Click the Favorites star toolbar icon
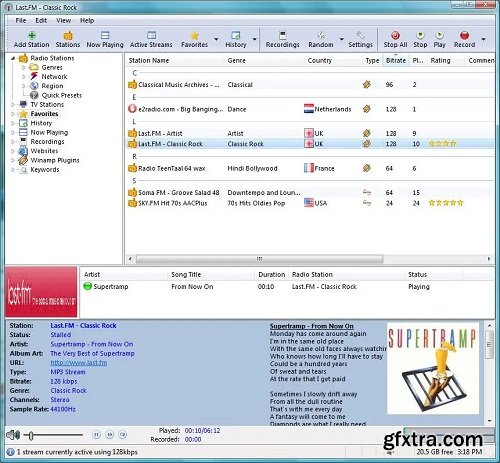Viewport: 500px width, 463px height. 195,35
